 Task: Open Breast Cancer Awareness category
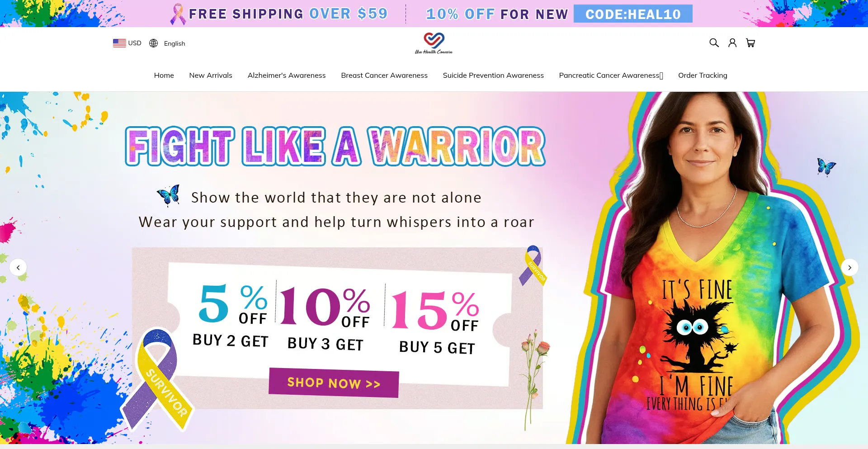pyautogui.click(x=384, y=76)
